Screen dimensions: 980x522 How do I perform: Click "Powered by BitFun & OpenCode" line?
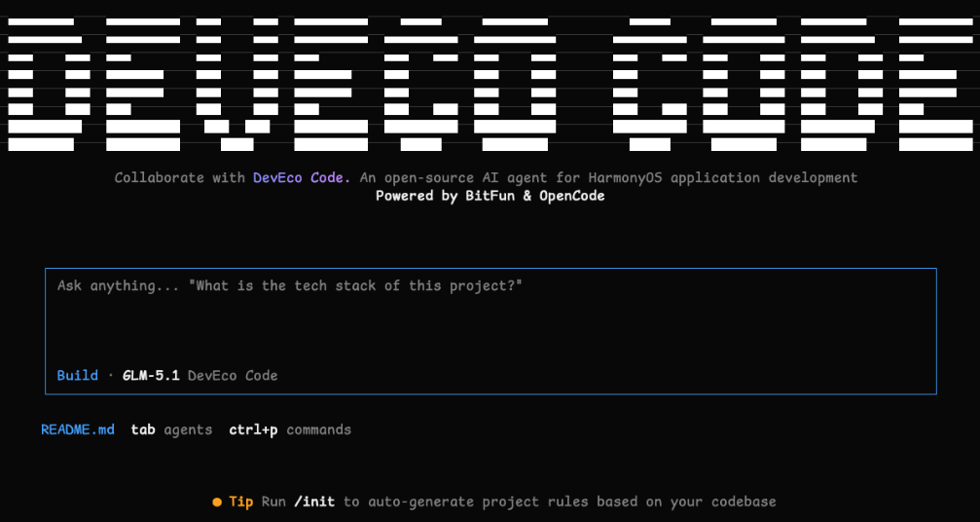pyautogui.click(x=490, y=196)
